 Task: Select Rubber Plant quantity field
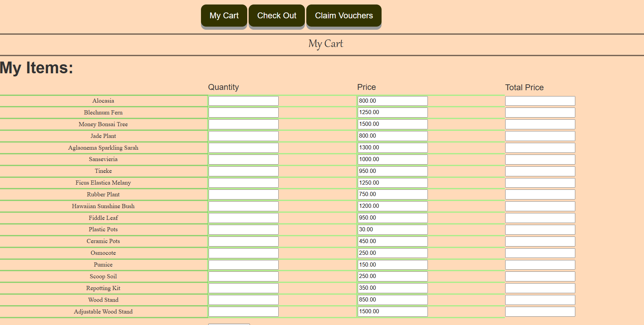point(243,194)
